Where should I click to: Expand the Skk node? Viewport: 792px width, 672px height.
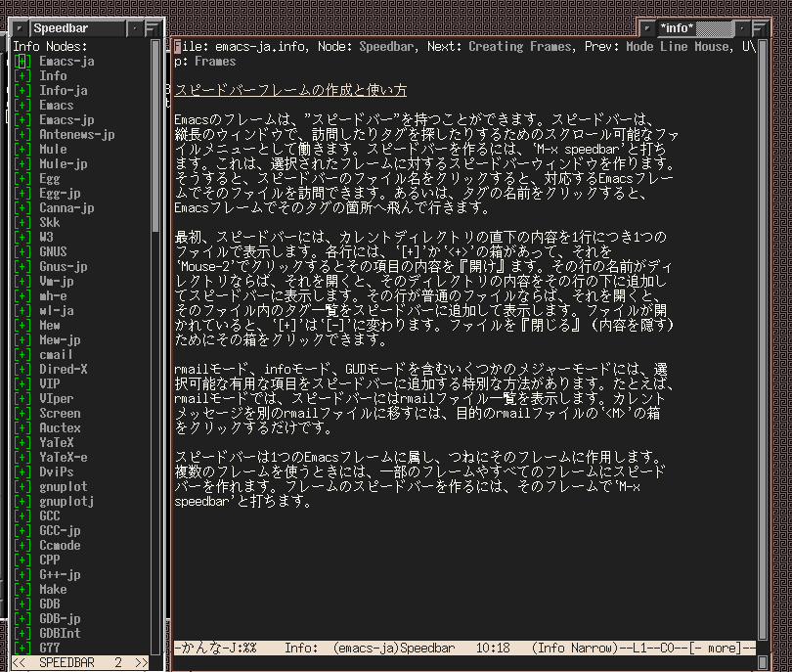22,222
